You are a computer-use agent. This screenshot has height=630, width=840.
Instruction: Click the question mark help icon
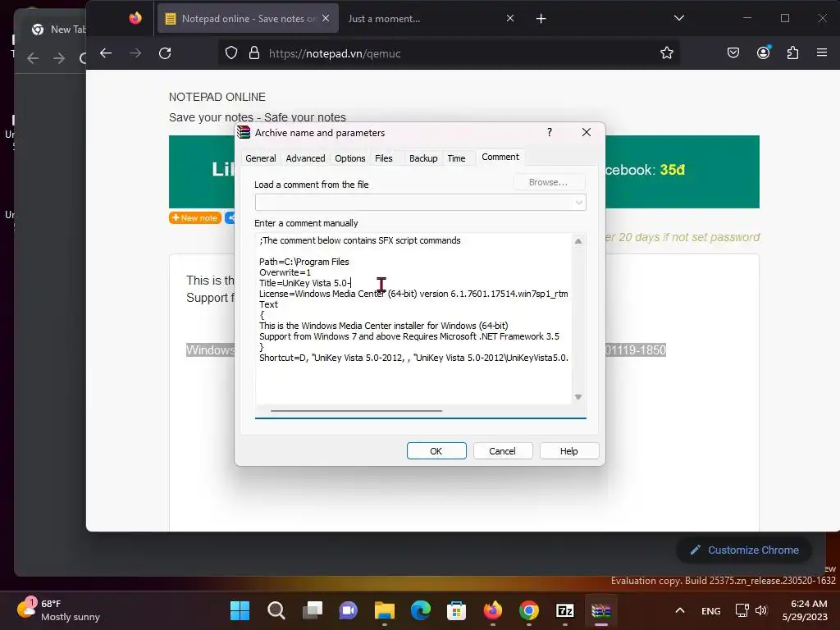[x=549, y=132]
